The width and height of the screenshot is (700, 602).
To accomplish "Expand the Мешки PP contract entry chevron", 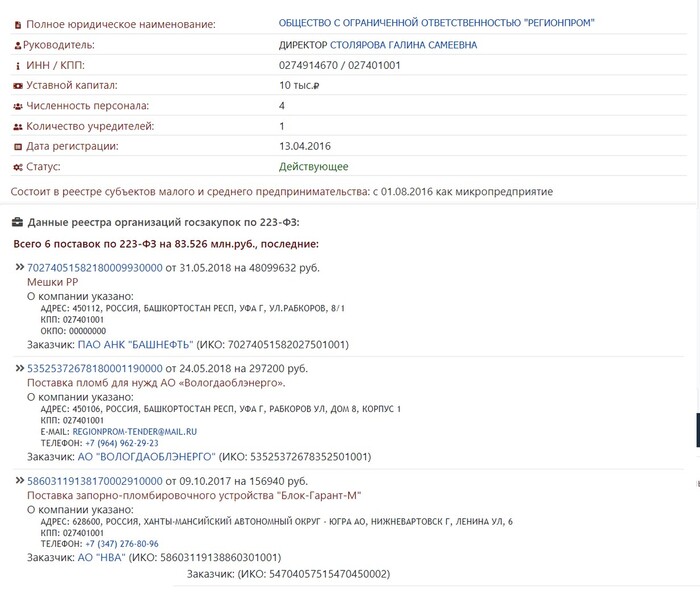I will tap(19, 268).
